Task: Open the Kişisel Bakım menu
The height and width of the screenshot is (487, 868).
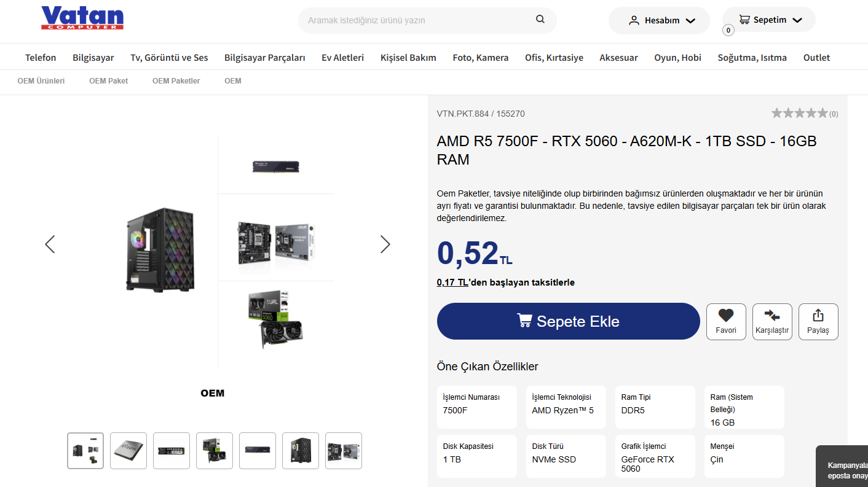Action: 408,58
